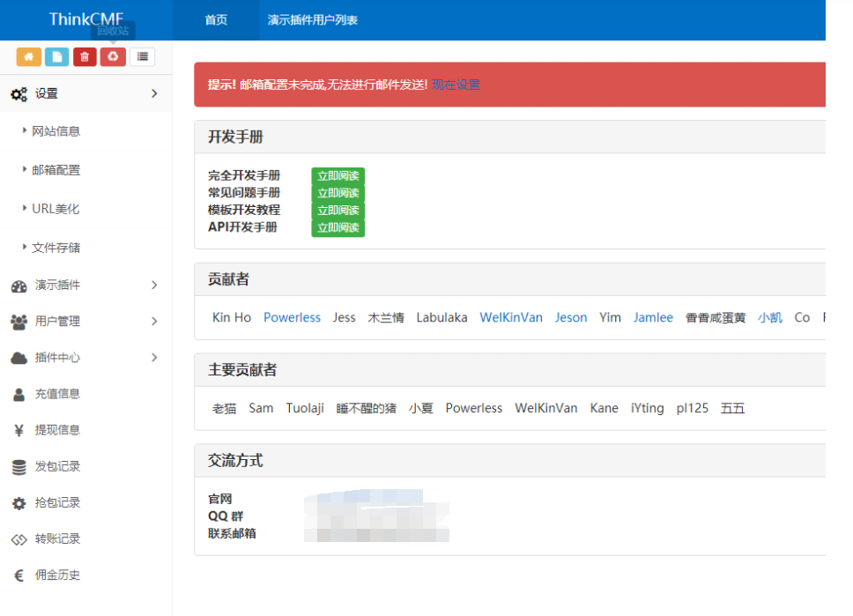Open 佣金历史 from the sidebar
This screenshot has height=616, width=853.
[x=57, y=575]
